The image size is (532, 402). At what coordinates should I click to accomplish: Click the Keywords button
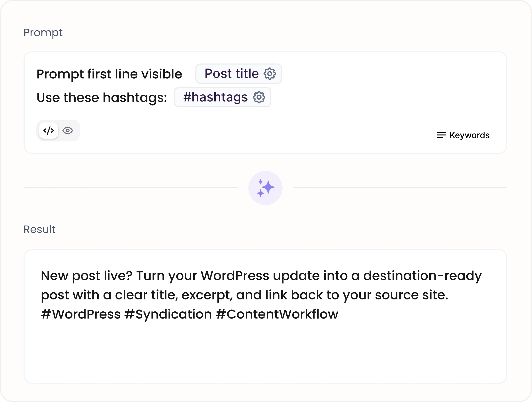(x=463, y=135)
